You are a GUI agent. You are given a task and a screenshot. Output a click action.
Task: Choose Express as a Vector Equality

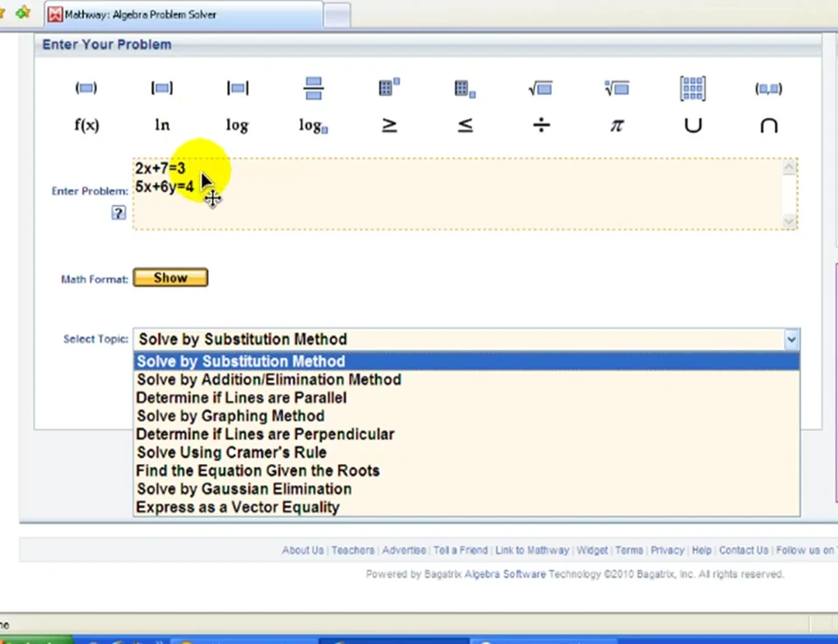click(x=466, y=507)
